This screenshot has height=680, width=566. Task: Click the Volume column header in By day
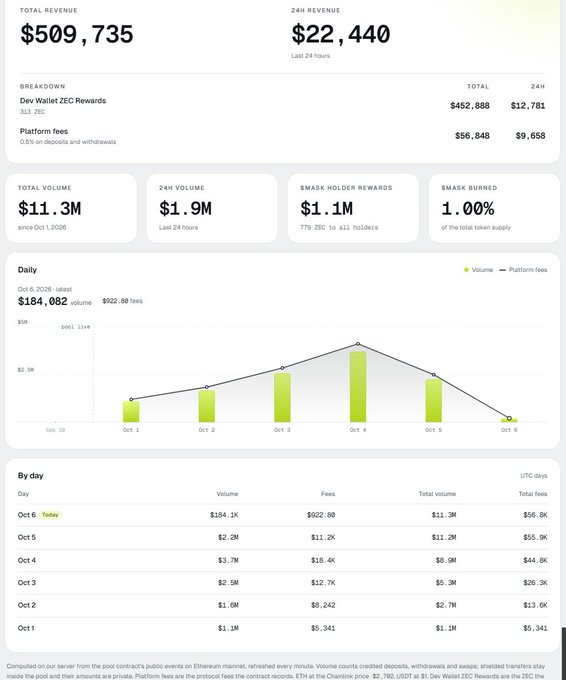point(227,494)
